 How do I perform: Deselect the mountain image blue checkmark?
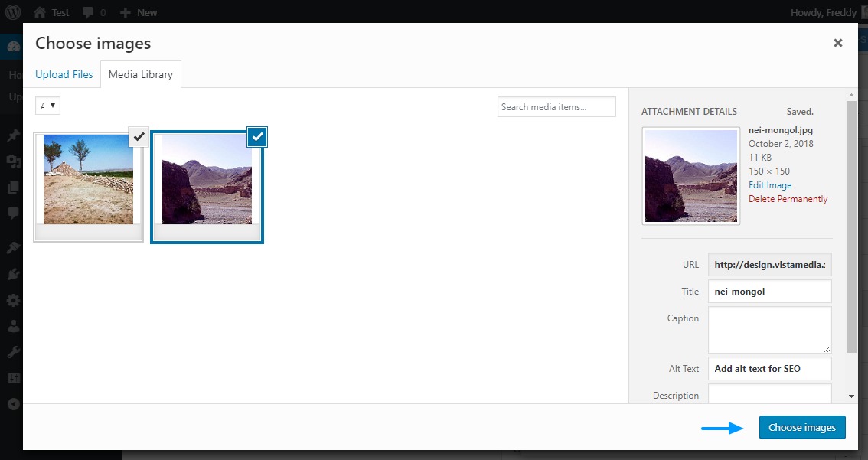click(x=257, y=137)
